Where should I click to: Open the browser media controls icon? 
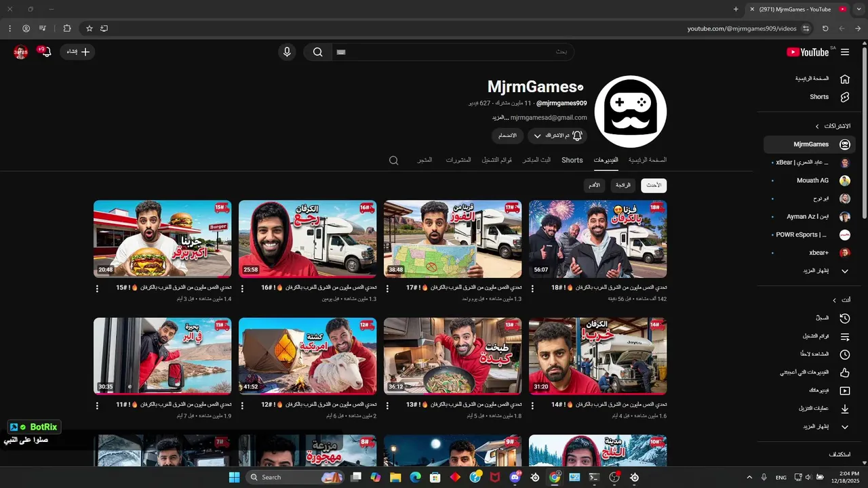point(43,28)
